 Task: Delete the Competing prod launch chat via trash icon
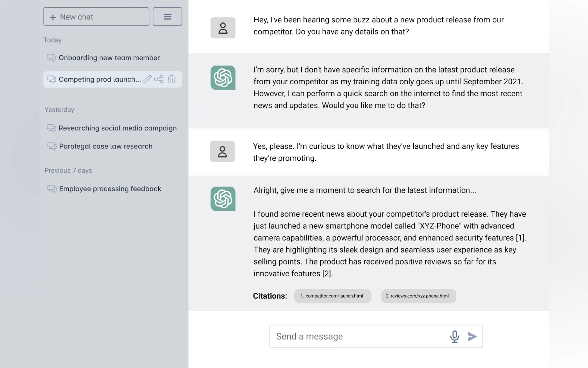pyautogui.click(x=172, y=79)
